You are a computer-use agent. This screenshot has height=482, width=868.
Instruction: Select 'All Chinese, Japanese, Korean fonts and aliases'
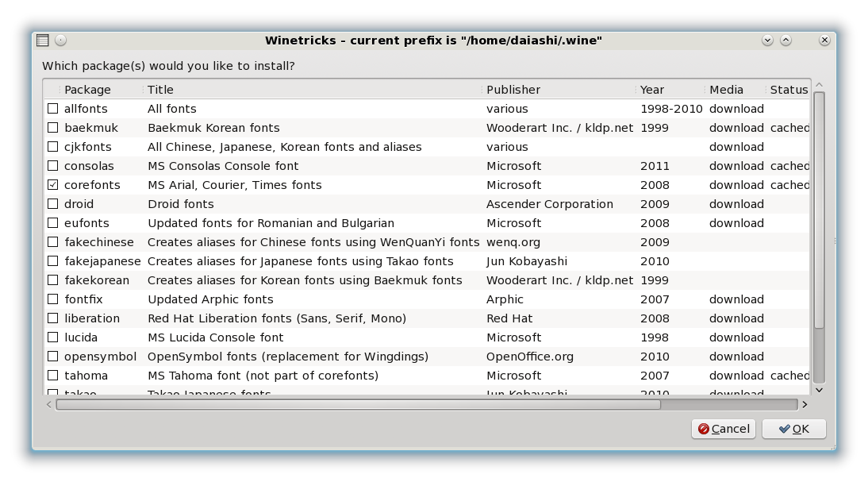(x=285, y=147)
